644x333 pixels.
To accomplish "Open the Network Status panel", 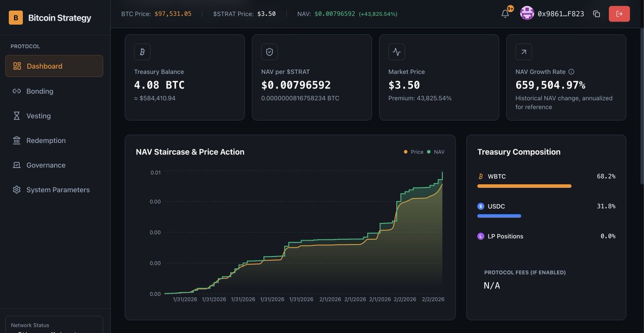I will pos(54,325).
